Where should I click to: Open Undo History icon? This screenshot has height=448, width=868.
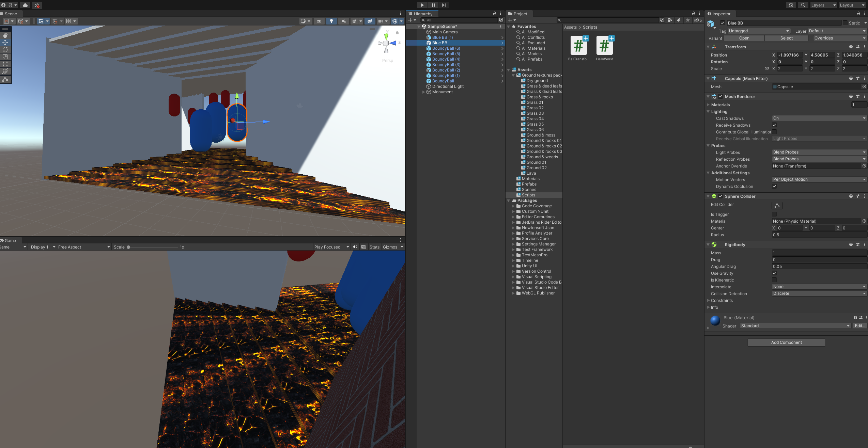pos(791,5)
